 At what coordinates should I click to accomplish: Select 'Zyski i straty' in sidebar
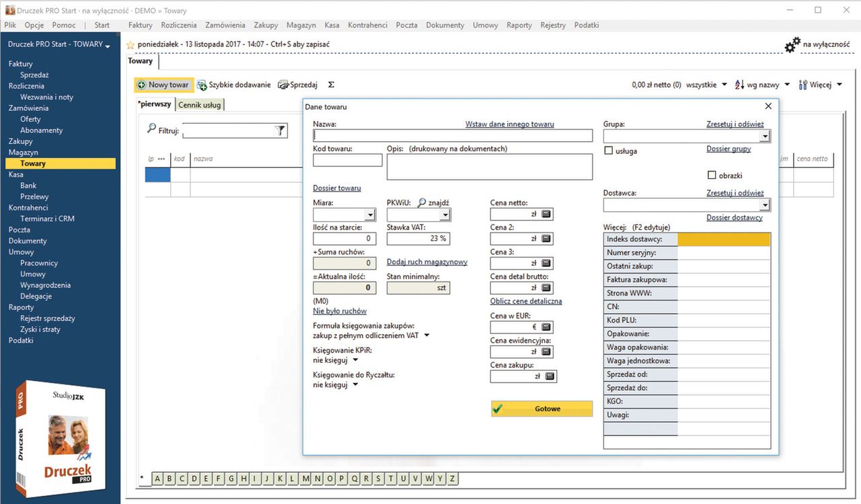(40, 329)
